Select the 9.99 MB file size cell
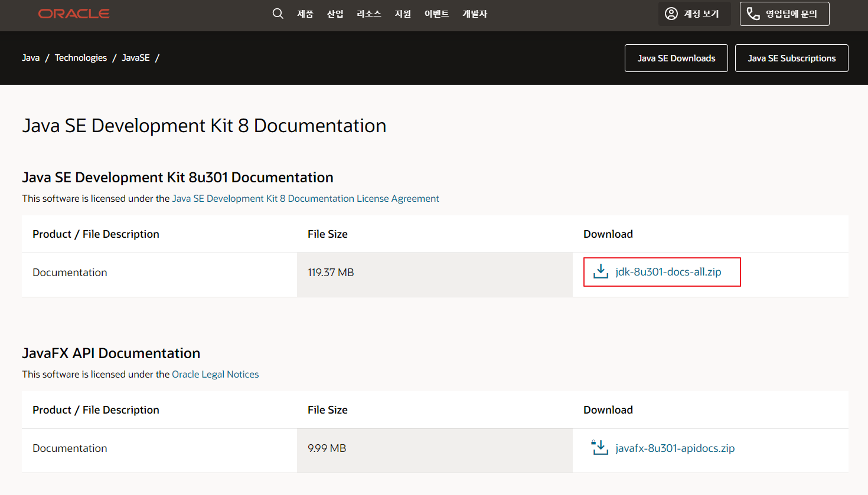The image size is (868, 495). tap(435, 451)
